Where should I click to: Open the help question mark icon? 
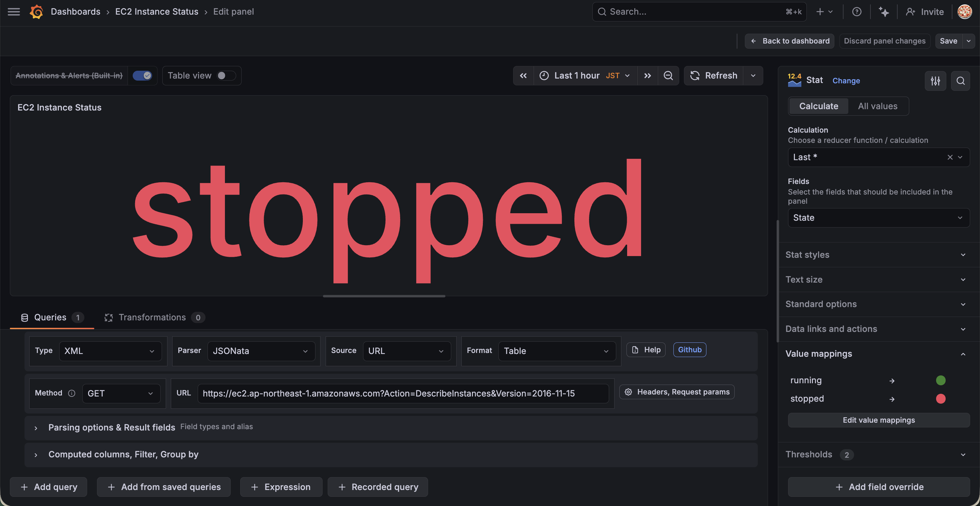pos(857,12)
